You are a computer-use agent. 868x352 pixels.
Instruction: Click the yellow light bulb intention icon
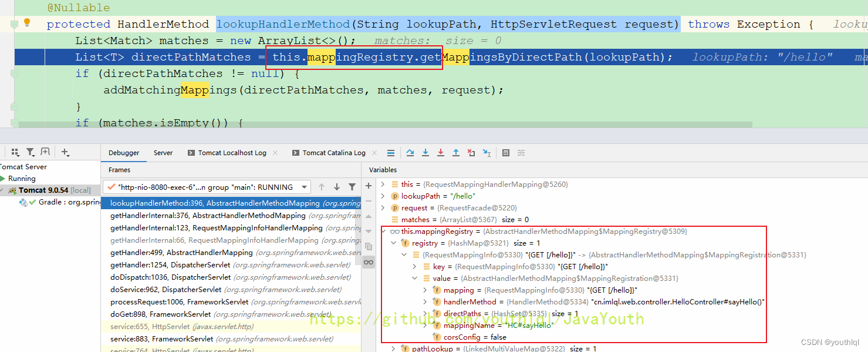click(x=26, y=24)
